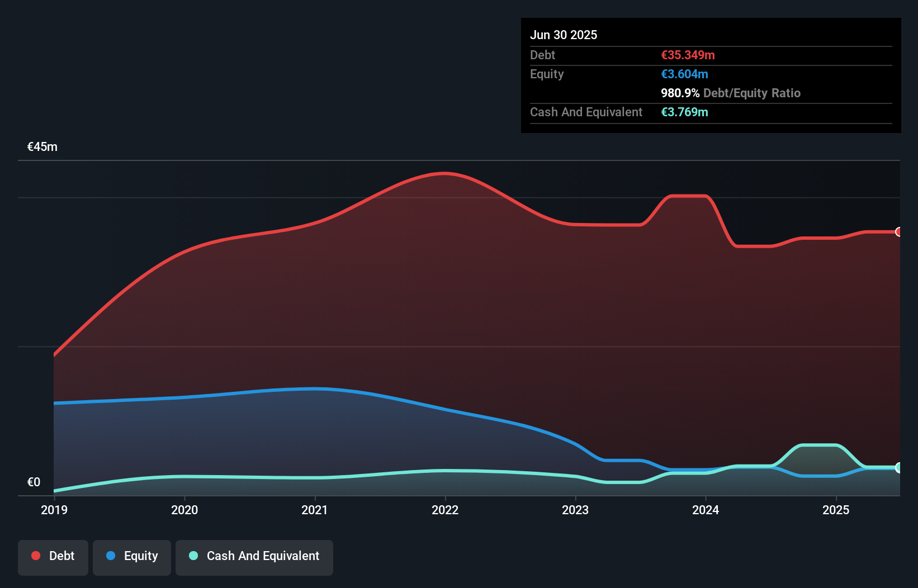This screenshot has width=918, height=588.
Task: Click the teal Cash value €3.769m
Action: (x=684, y=112)
